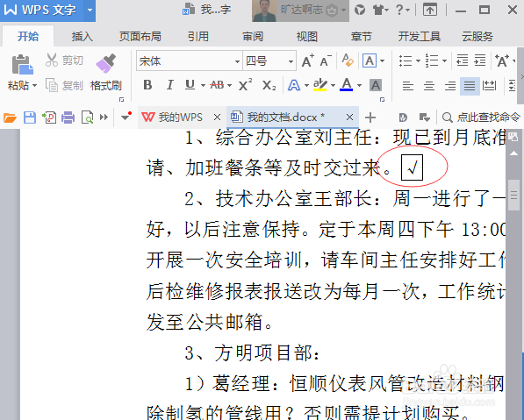Click the distributed alignment icon
Screen dimensions: 524x420
pyautogui.click(x=489, y=86)
